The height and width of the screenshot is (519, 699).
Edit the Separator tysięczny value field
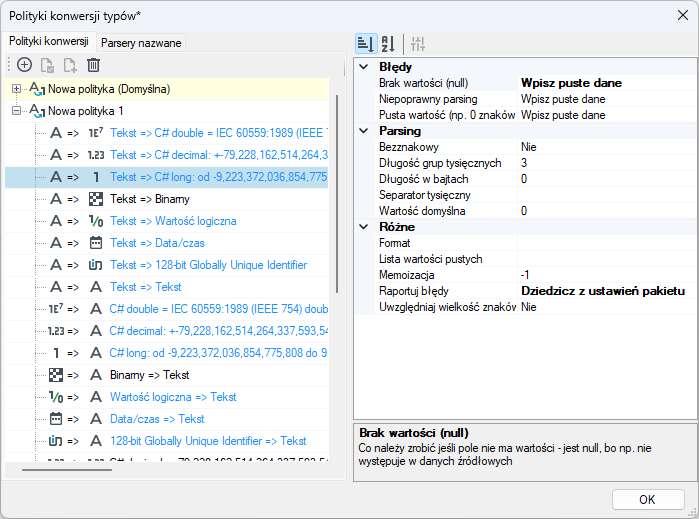(x=607, y=195)
